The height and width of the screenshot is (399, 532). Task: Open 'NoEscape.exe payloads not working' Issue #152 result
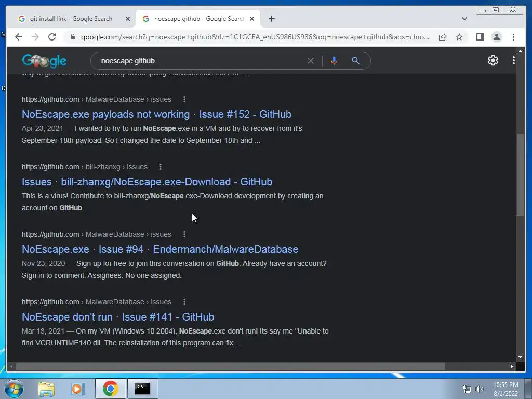pos(156,114)
